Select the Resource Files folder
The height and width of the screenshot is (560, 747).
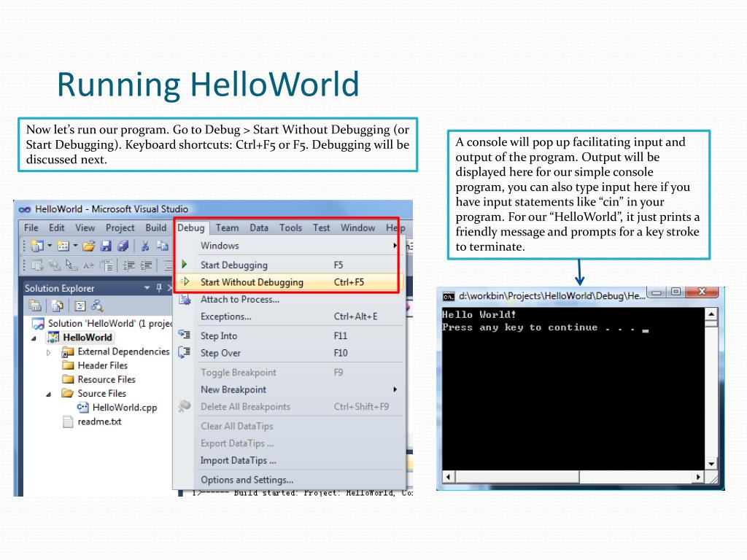click(x=99, y=379)
